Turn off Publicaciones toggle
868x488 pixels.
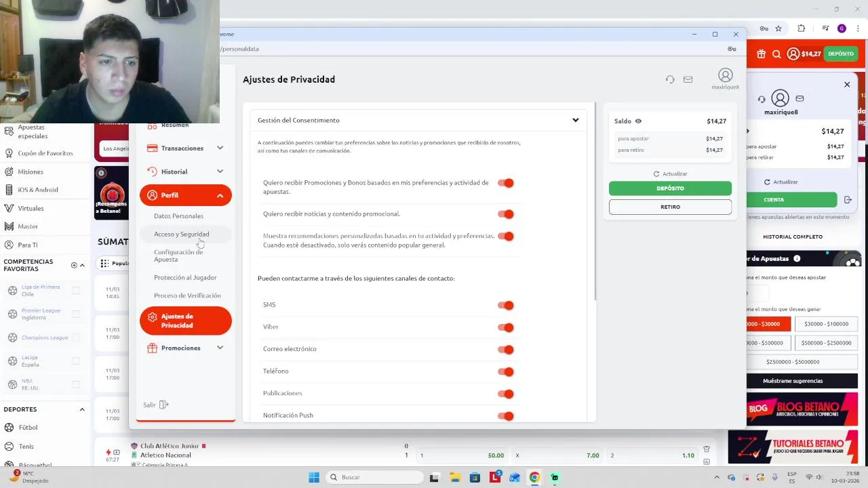pyautogui.click(x=506, y=394)
